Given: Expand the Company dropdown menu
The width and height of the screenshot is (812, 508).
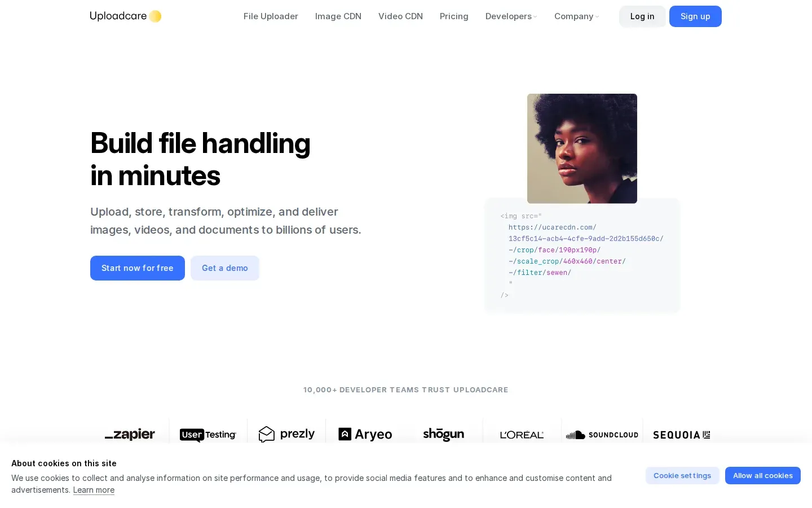Looking at the screenshot, I should pos(577,16).
